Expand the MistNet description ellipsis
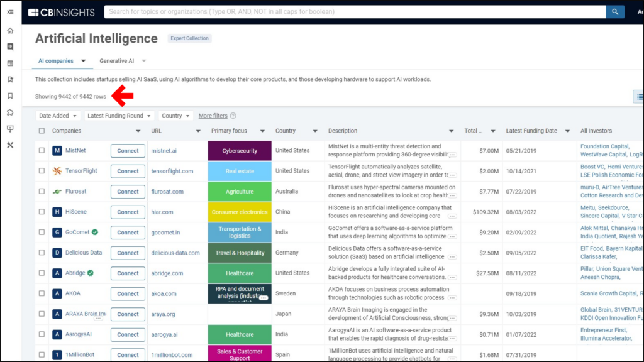Viewport: 644px width, 362px height. pos(452,155)
